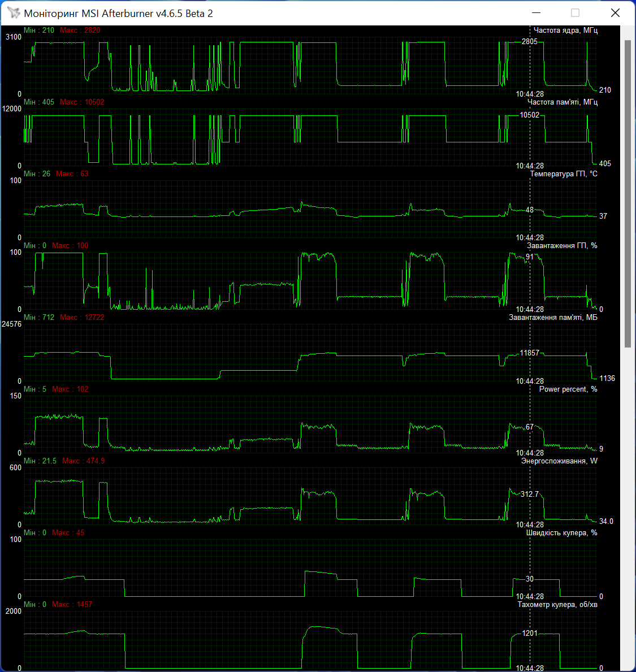Click the 'Тахометр кулера, об/хв' graph label

557,605
